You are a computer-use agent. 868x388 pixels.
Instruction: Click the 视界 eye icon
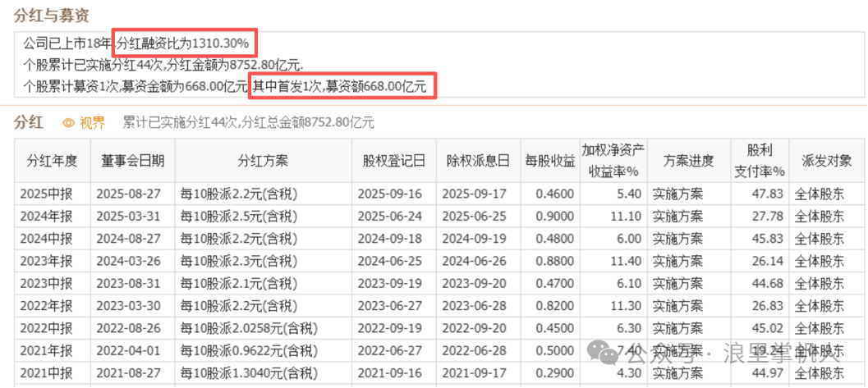pos(69,123)
